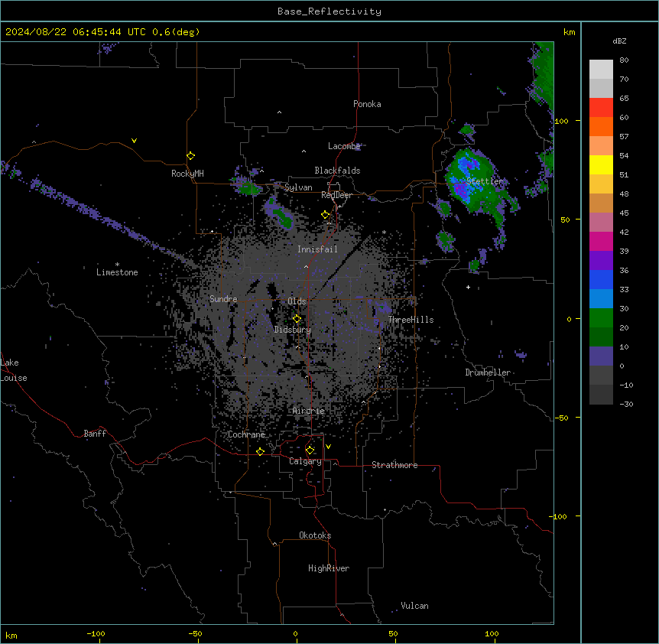Click the Airdrie city label
659x644 pixels.
coord(309,411)
